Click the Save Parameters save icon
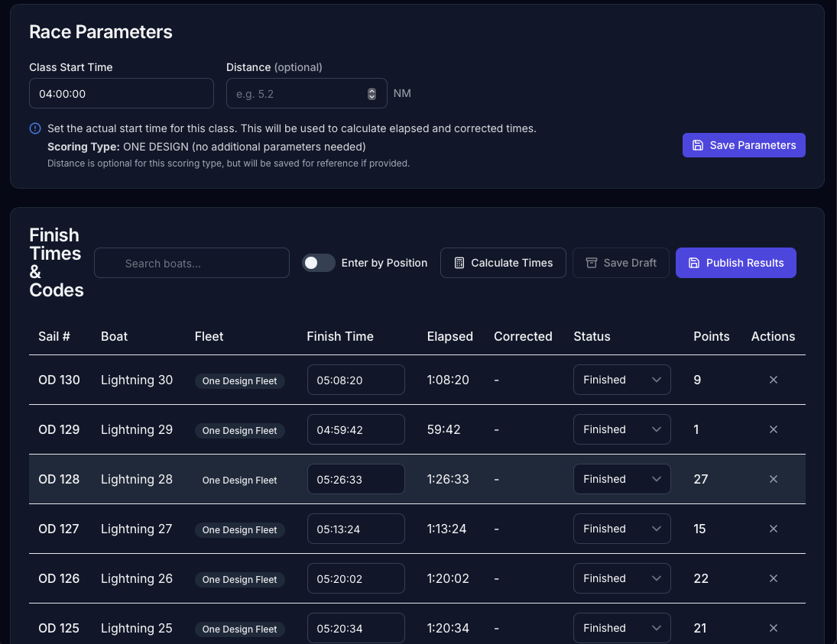Viewport: 837px width, 644px height. point(698,145)
